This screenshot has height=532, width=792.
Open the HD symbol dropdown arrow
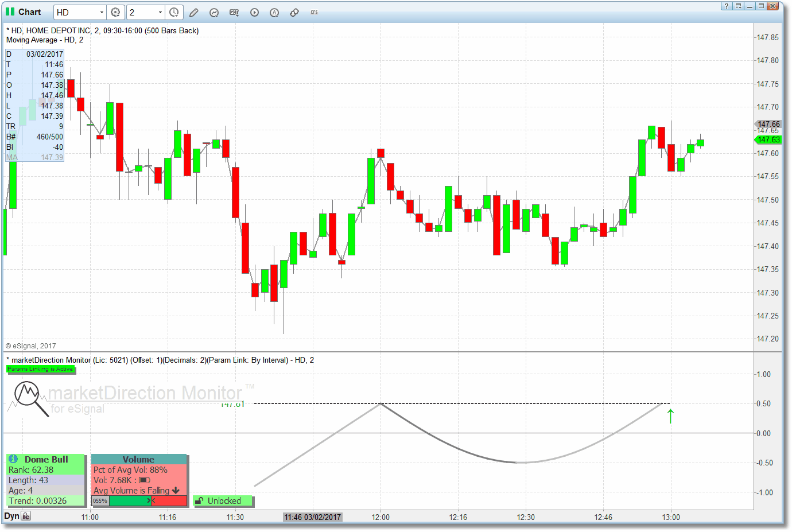click(102, 12)
